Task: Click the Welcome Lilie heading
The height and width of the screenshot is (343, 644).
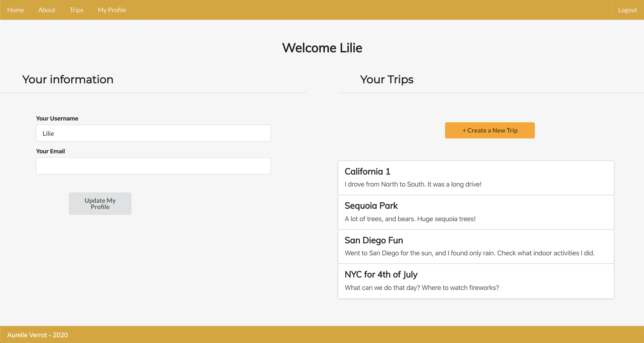Action: point(322,48)
